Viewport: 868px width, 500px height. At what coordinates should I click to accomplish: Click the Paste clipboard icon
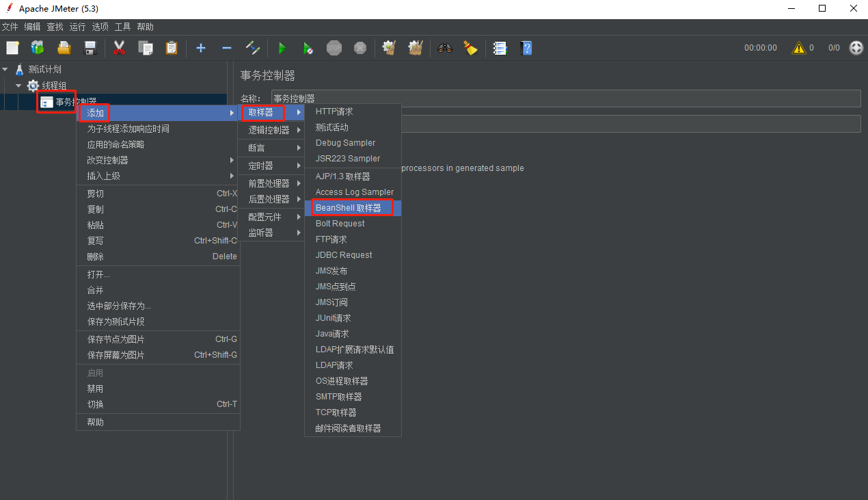click(x=171, y=48)
